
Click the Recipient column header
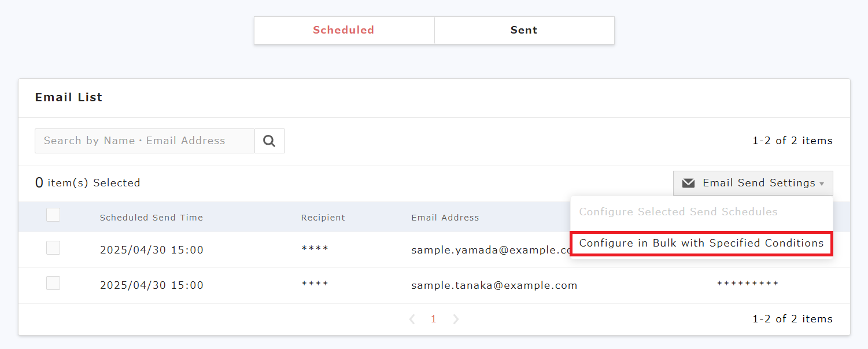323,218
